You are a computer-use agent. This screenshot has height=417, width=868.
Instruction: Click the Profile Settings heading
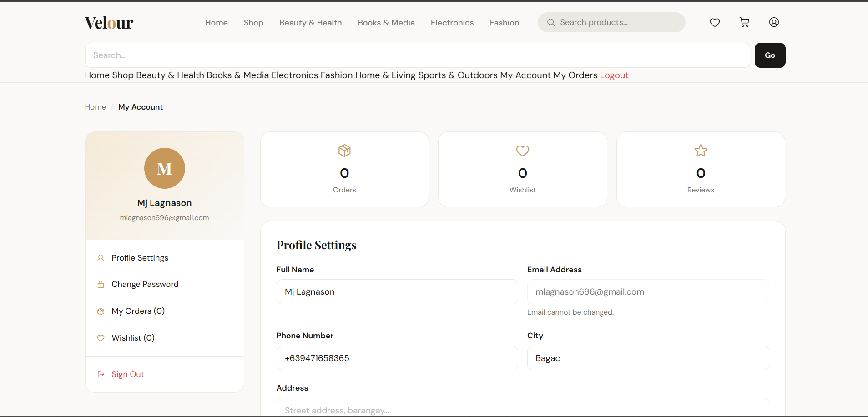click(317, 245)
